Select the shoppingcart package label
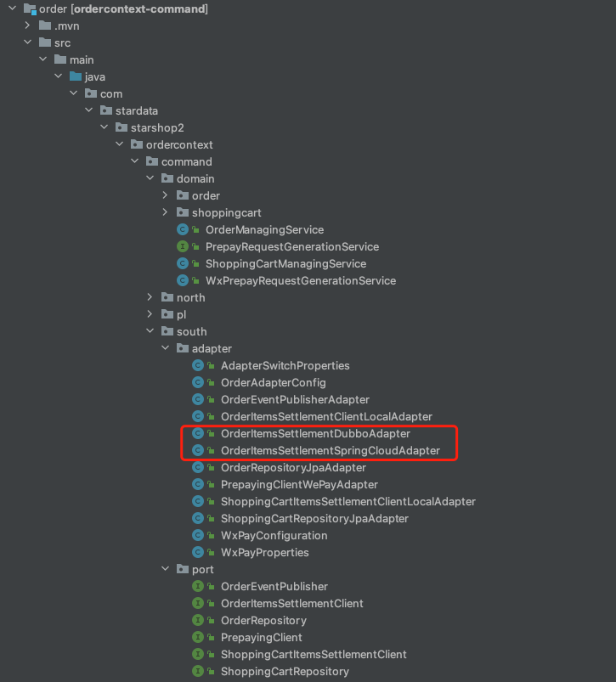Viewport: 616px width, 682px height. click(227, 212)
